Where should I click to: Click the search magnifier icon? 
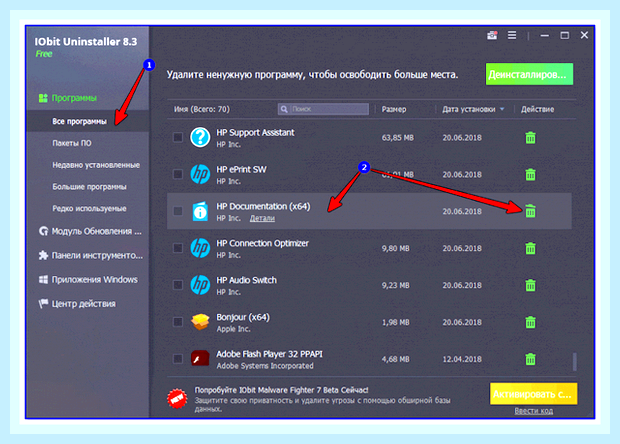coord(284,109)
